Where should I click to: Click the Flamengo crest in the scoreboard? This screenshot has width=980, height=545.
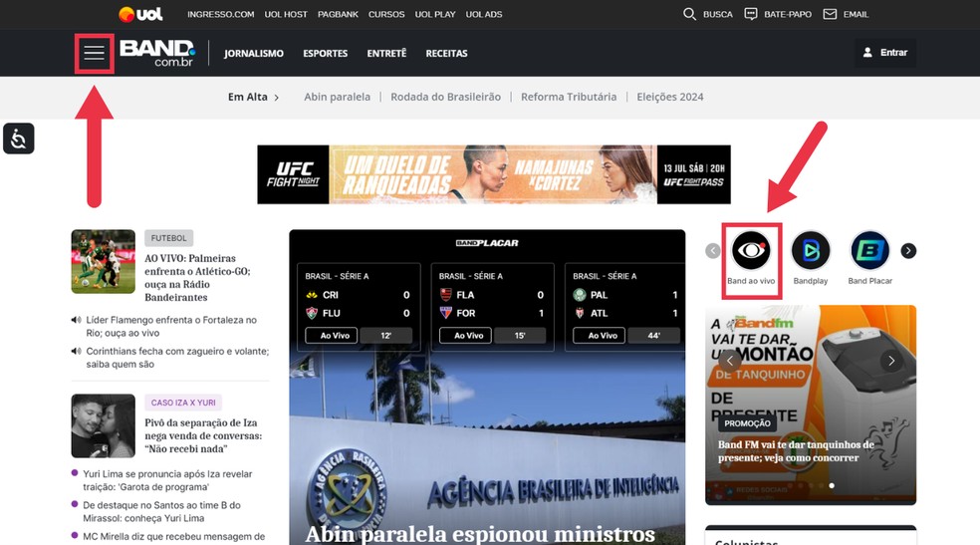(445, 294)
